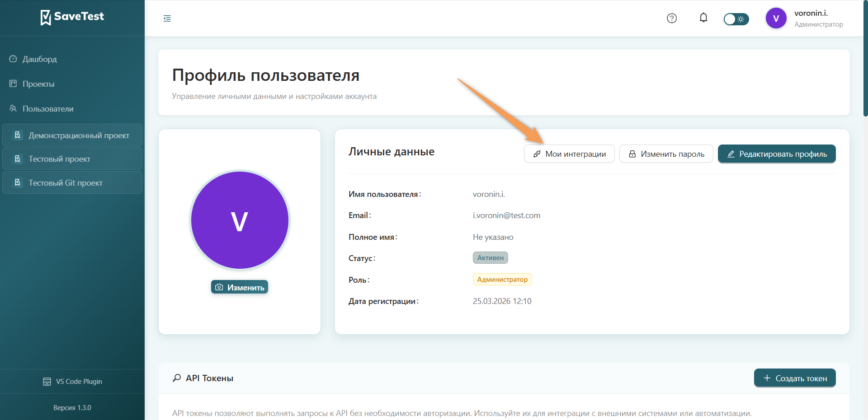Click the page vertical scrollbar

coord(865,59)
